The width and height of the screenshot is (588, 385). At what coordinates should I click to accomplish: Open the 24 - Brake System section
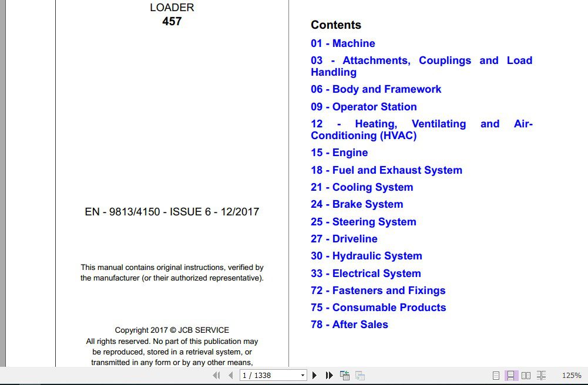[x=357, y=204]
